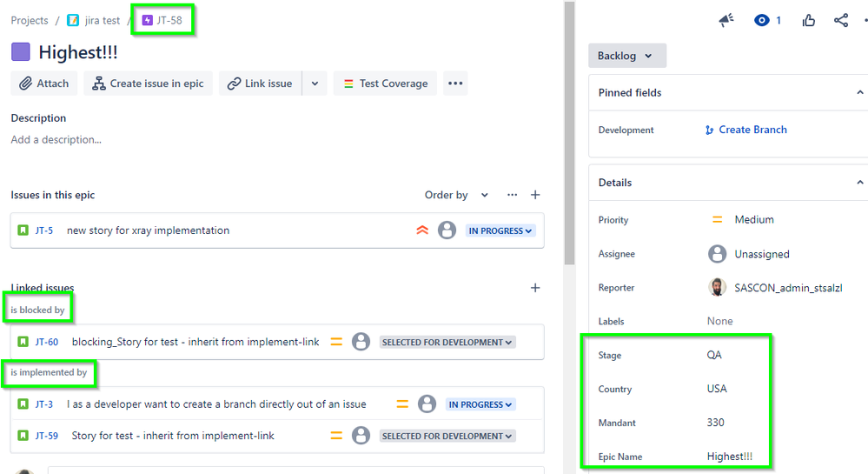Image resolution: width=868 pixels, height=474 pixels.
Task: Open epic issues more options ellipsis
Action: (512, 195)
